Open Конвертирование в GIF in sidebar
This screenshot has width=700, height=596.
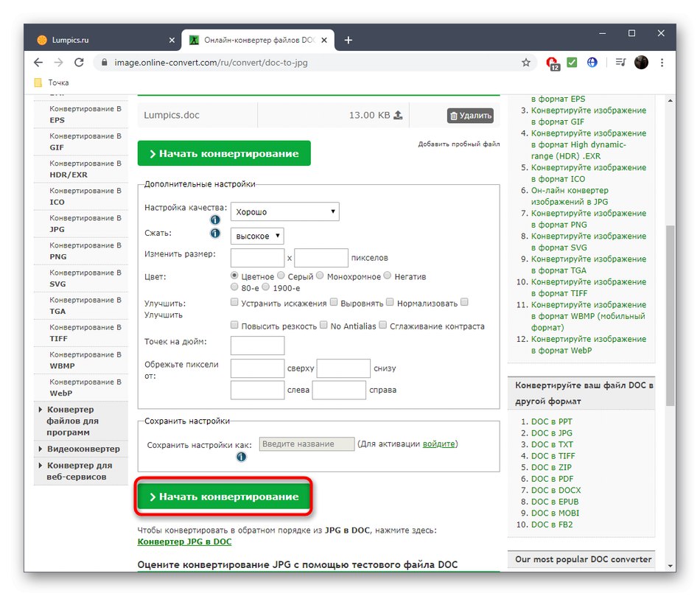[x=81, y=141]
